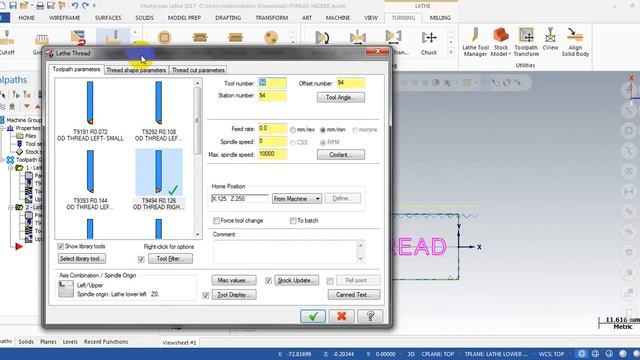640x360 pixels.
Task: Click the Max spindle speed field
Action: pos(272,154)
